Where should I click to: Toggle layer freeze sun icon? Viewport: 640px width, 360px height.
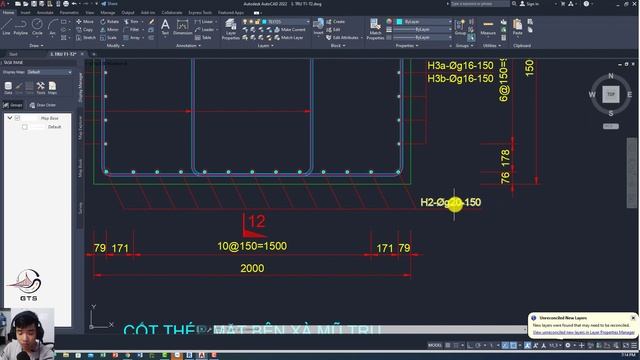click(x=251, y=22)
